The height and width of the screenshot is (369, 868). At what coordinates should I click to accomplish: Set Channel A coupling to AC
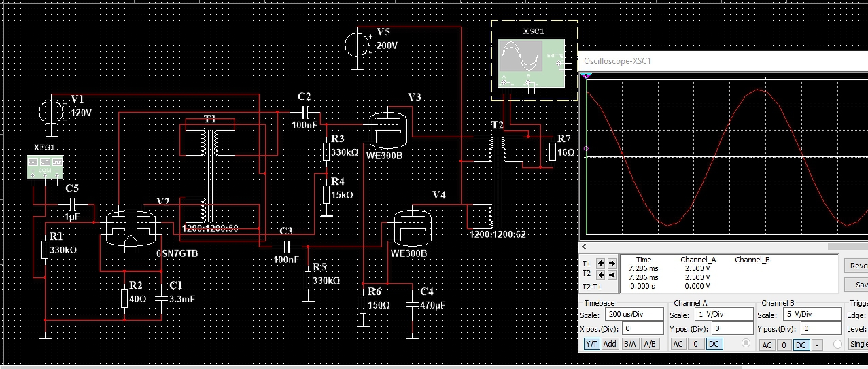(x=678, y=345)
